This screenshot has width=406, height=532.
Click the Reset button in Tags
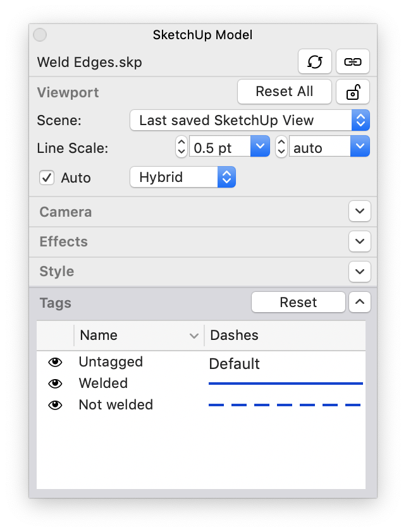298,303
